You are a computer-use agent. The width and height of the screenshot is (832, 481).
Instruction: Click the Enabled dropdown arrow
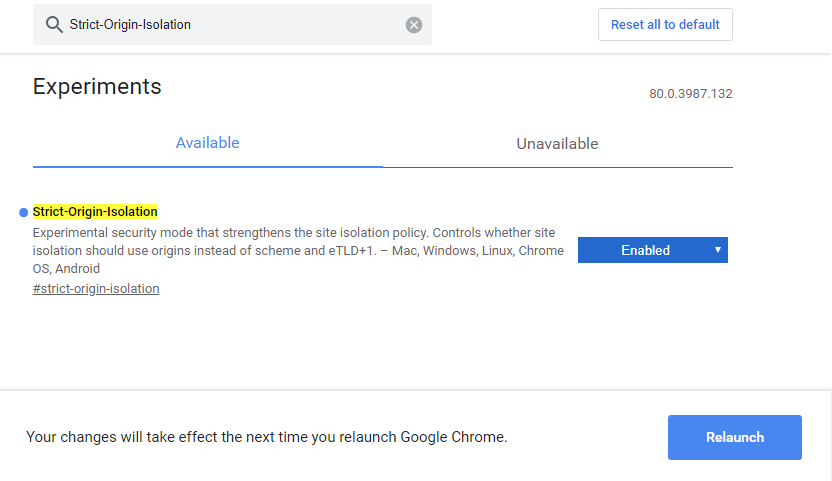click(x=718, y=250)
